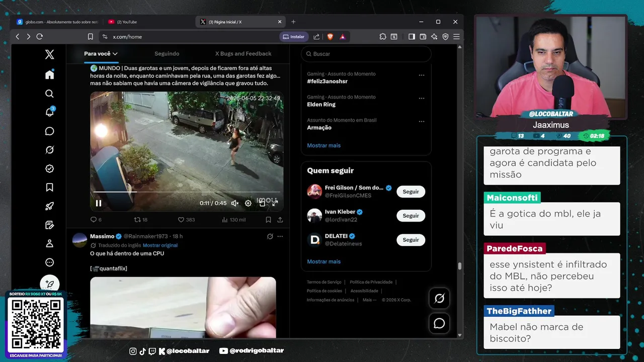Follow Frei Gilson / Som do...
The height and width of the screenshot is (362, 644).
(411, 192)
